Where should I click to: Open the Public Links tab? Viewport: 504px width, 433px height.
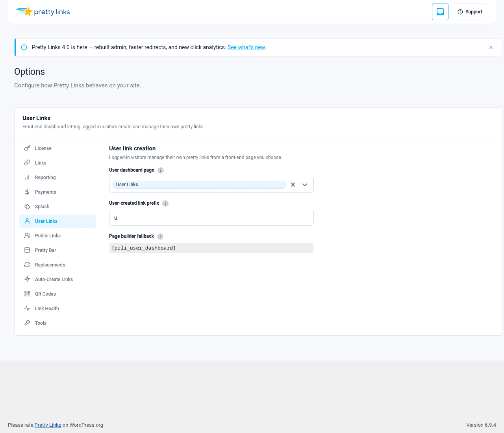coord(57,236)
